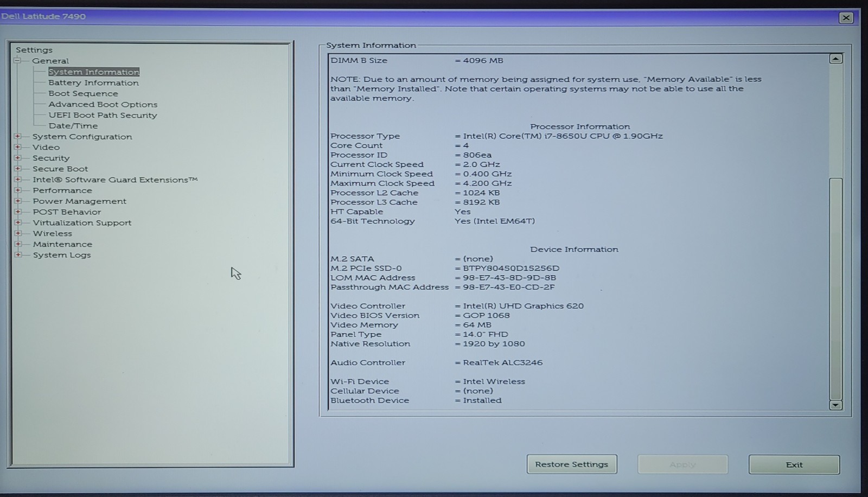Select the Secure Boot tree node
The image size is (868, 497).
coord(60,169)
